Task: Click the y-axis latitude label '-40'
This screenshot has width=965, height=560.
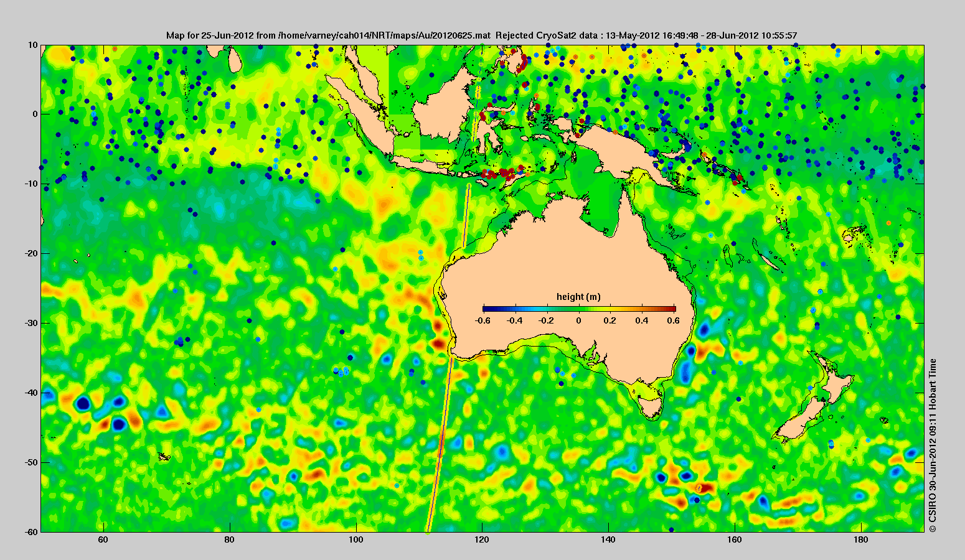Action: (x=31, y=393)
